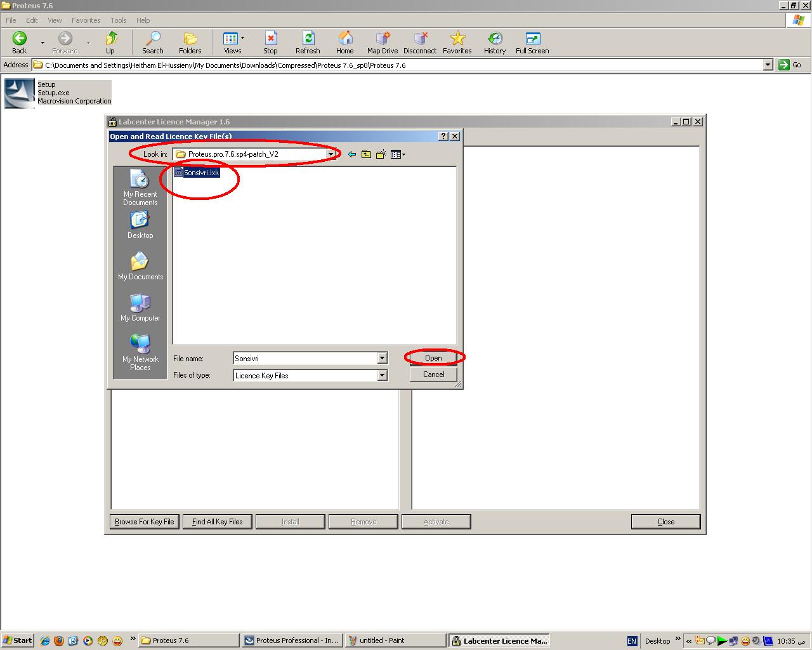812x650 pixels.
Task: Expand the Files of type dropdown
Action: 382,376
